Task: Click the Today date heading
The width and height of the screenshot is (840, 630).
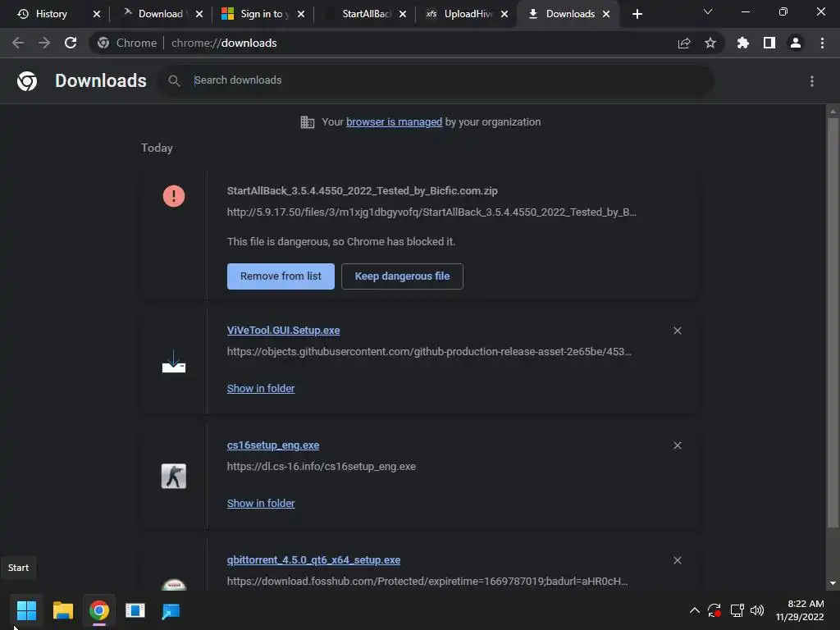Action: coord(157,148)
